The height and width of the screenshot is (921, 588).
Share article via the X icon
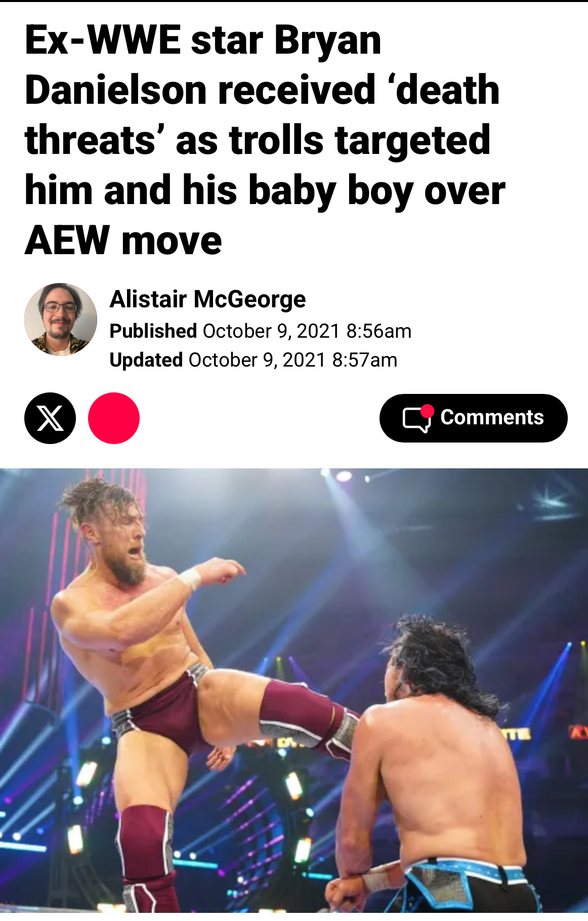[50, 418]
